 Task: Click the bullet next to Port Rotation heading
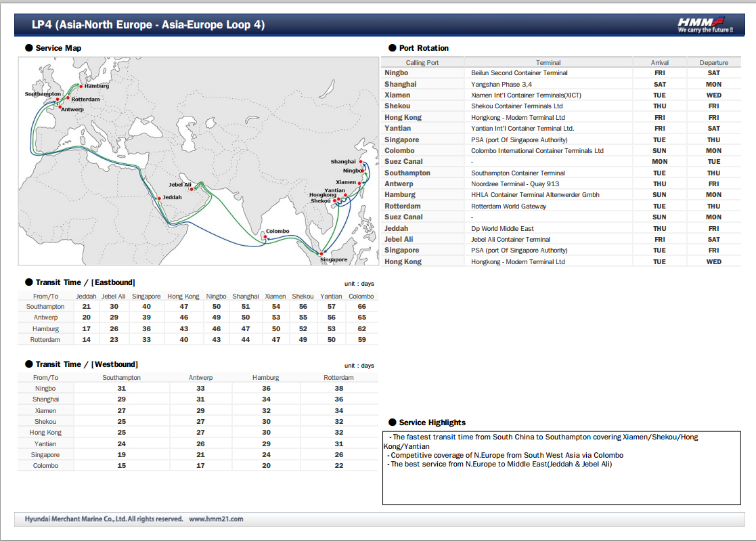(392, 48)
